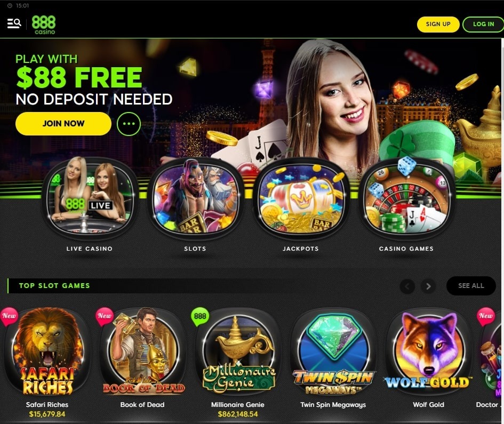Launch the Book of Dead game
Screen dimensions: 504x424
click(x=143, y=352)
